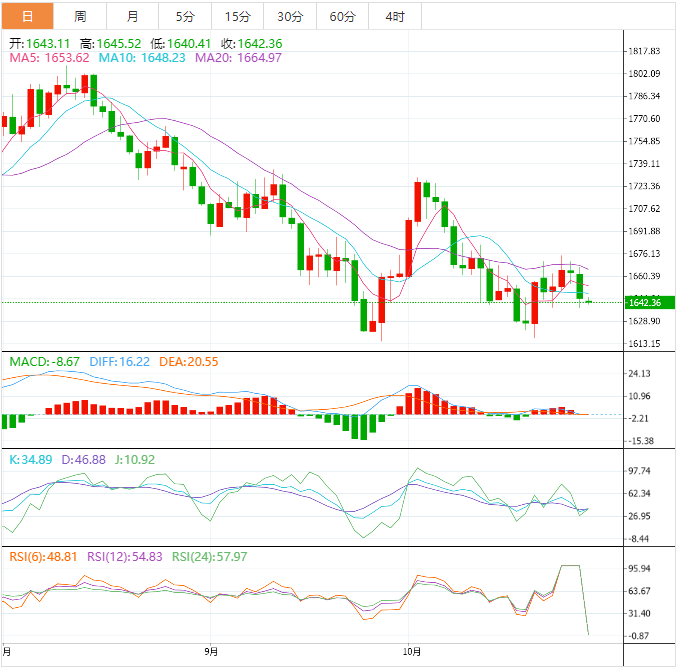Screen dimensions: 680x668
Task: Click the 10月 marker on the time axis
Action: [x=409, y=650]
